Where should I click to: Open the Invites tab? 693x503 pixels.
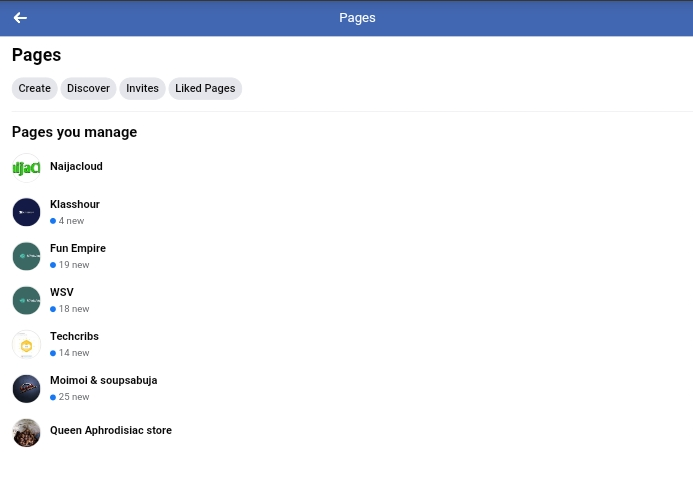[142, 88]
